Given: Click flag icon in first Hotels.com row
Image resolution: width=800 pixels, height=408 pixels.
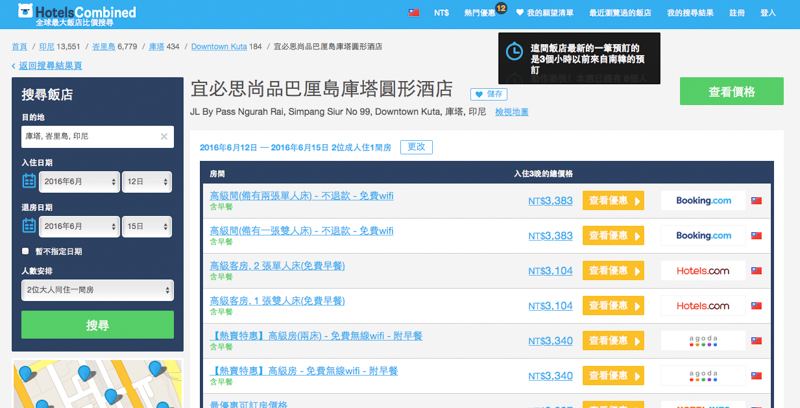Looking at the screenshot, I should (x=756, y=271).
